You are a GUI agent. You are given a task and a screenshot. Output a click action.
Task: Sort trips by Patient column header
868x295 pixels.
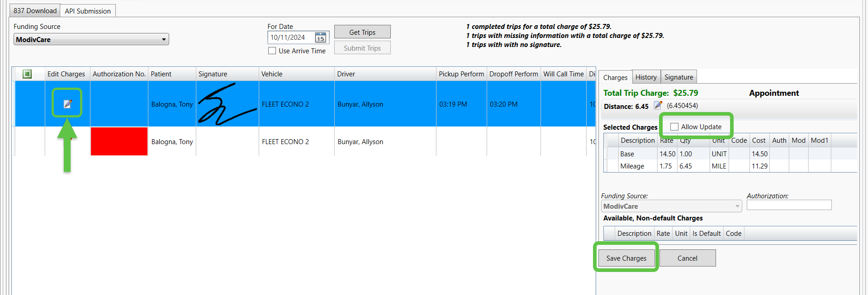click(161, 74)
